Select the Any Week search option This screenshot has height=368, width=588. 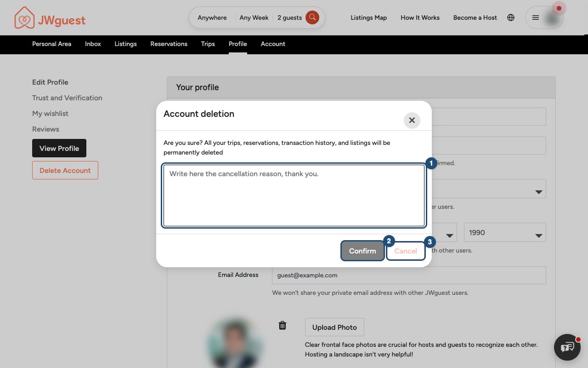tap(254, 17)
